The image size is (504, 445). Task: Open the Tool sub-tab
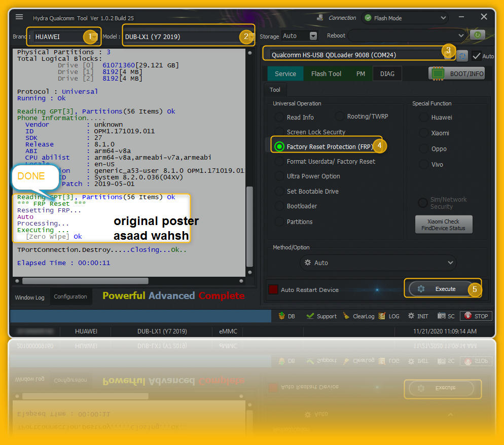[275, 90]
